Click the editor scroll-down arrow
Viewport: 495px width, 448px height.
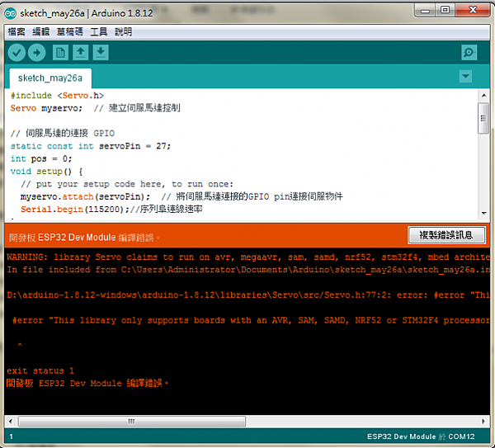tap(483, 213)
